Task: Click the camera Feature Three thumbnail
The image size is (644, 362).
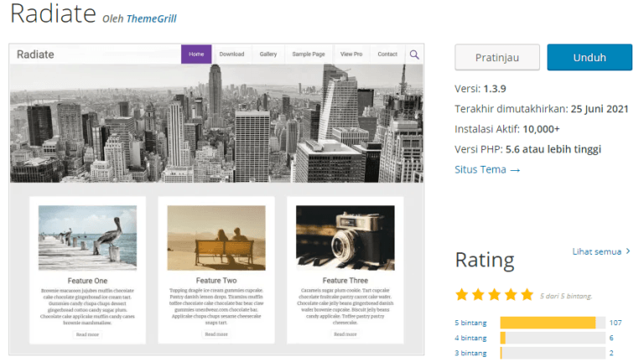Action: tap(345, 238)
